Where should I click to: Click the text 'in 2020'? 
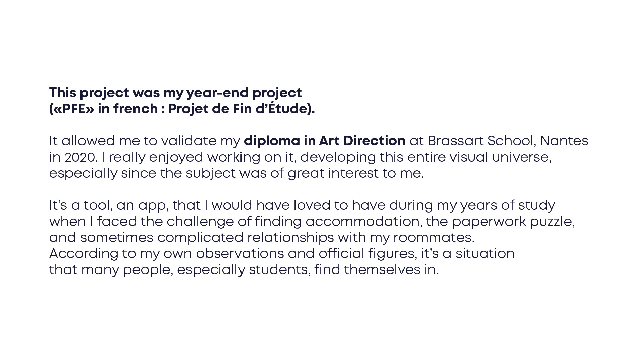(73, 157)
